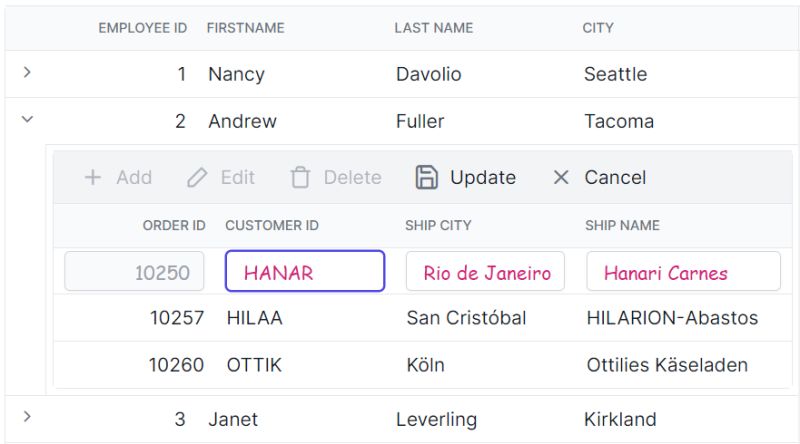Viewport: 800px width, 444px height.
Task: Click the Cancel button label
Action: point(615,177)
